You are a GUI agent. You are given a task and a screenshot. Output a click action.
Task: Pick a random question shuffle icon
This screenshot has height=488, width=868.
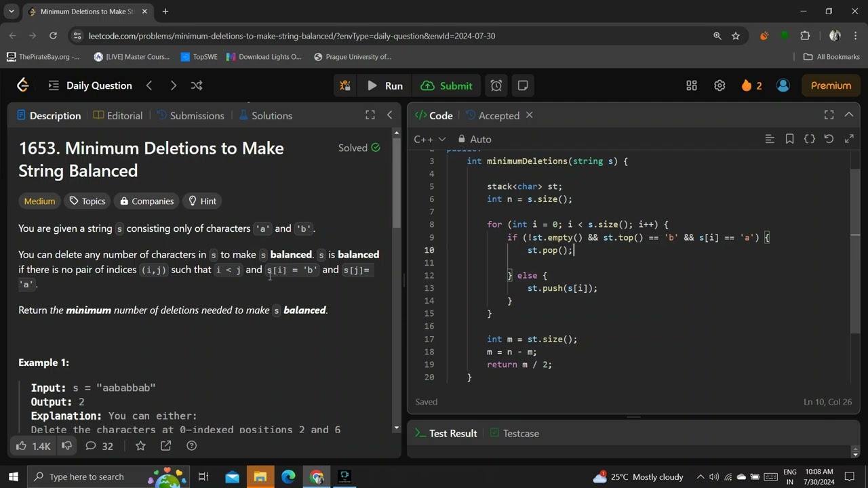coord(197,85)
